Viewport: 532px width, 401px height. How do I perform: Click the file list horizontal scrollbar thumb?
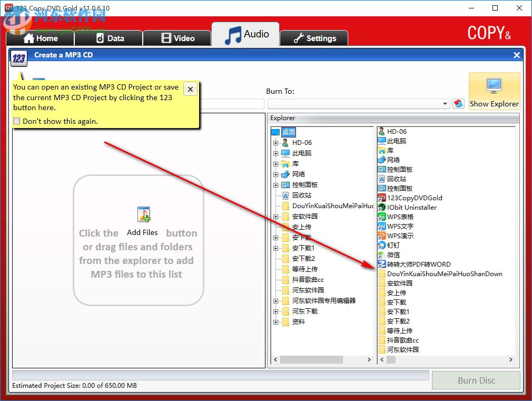tap(391, 359)
